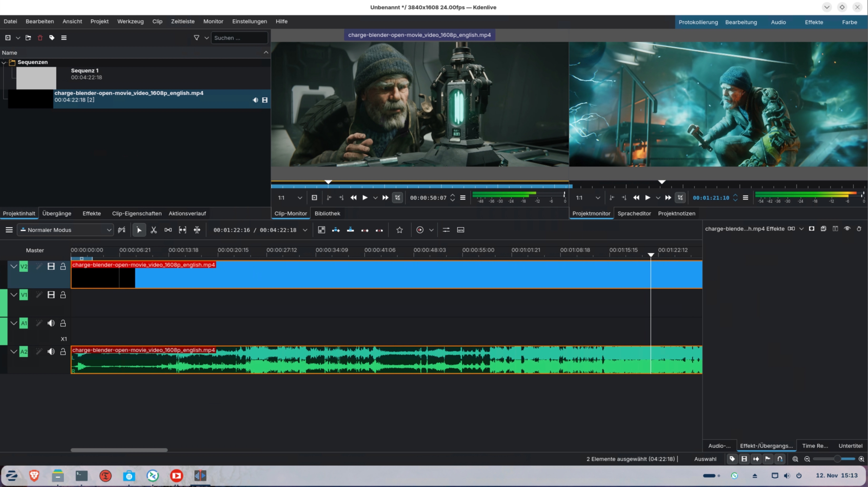The image size is (868, 487).
Task: Mute the A1 audio track
Action: coord(51,323)
